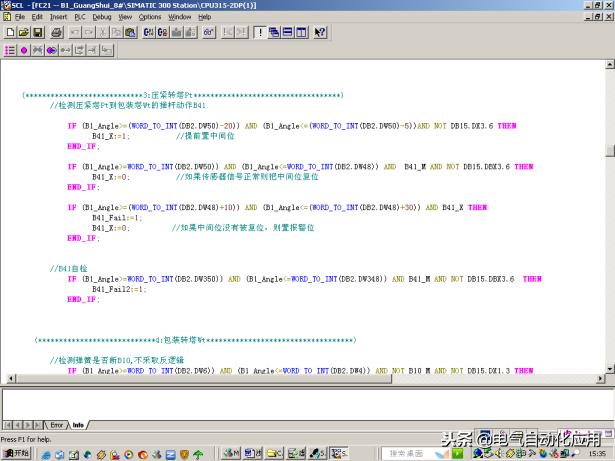Click the Print icon in toolbar
Image resolution: width=615 pixels, height=461 pixels.
click(57, 32)
